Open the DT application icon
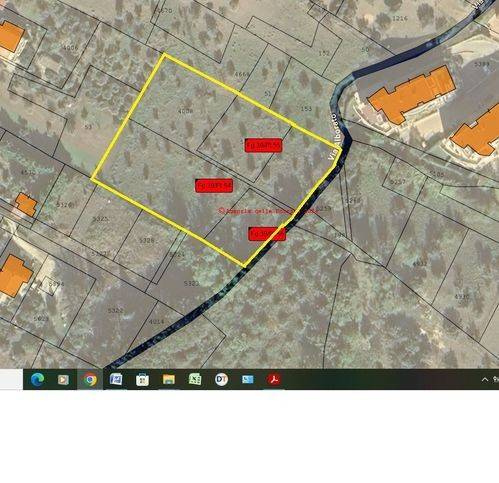The width and height of the screenshot is (499, 483). click(x=221, y=379)
